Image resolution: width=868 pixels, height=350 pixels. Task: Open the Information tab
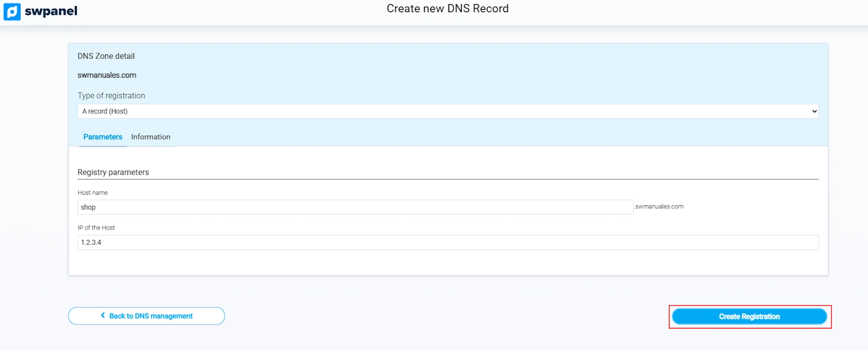(150, 137)
